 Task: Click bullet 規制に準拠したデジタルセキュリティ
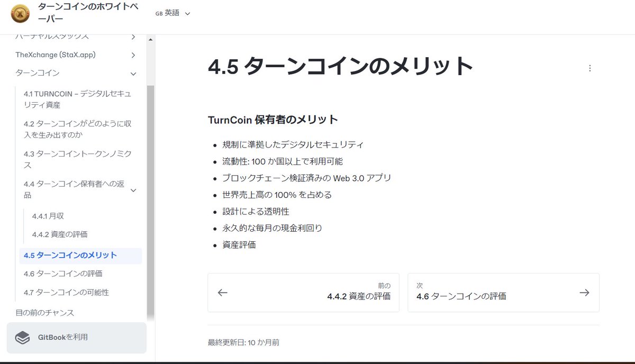[293, 144]
